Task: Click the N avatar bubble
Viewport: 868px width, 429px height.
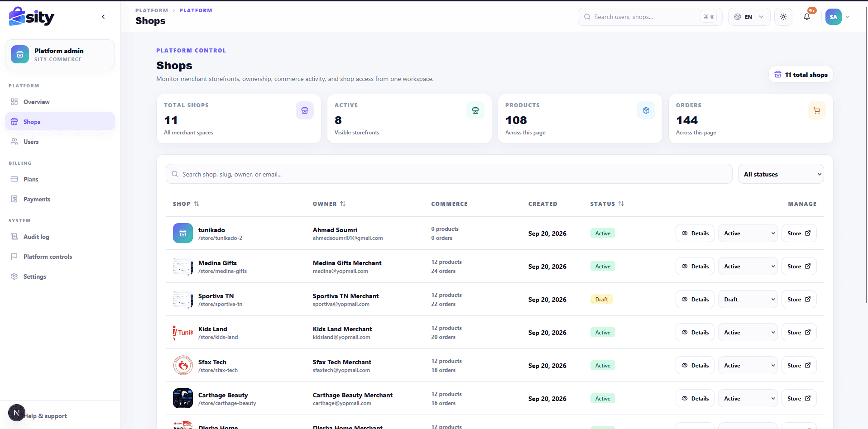Action: coord(16,413)
